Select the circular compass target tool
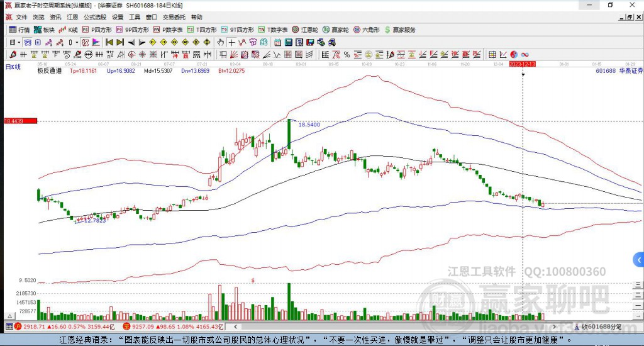The image size is (644, 346). [x=131, y=54]
